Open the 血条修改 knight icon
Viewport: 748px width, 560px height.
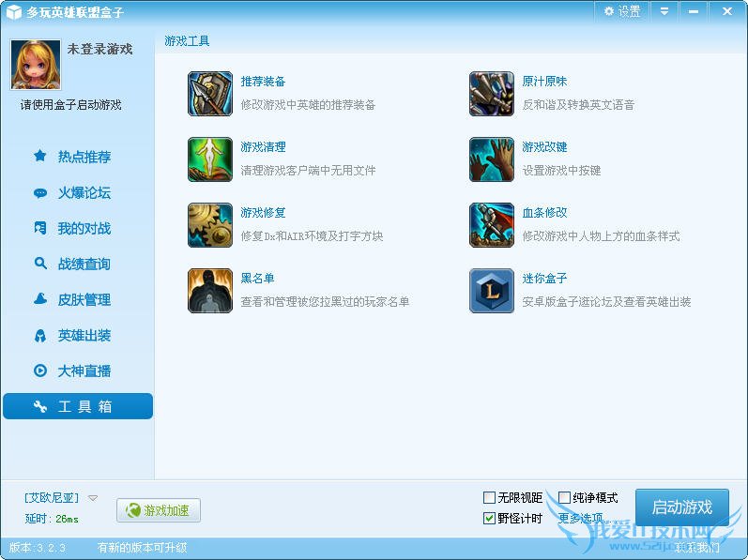click(x=492, y=225)
